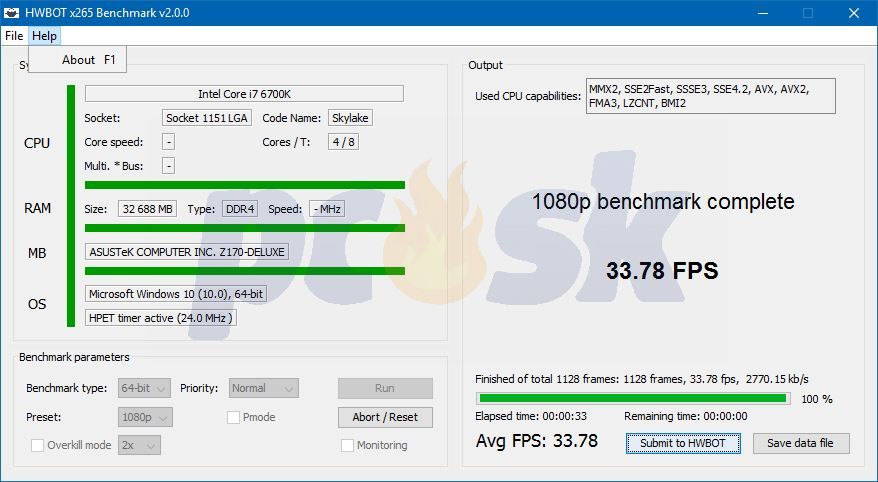Click the Socket 1151 LGA field
The height and width of the screenshot is (482, 878).
point(207,118)
